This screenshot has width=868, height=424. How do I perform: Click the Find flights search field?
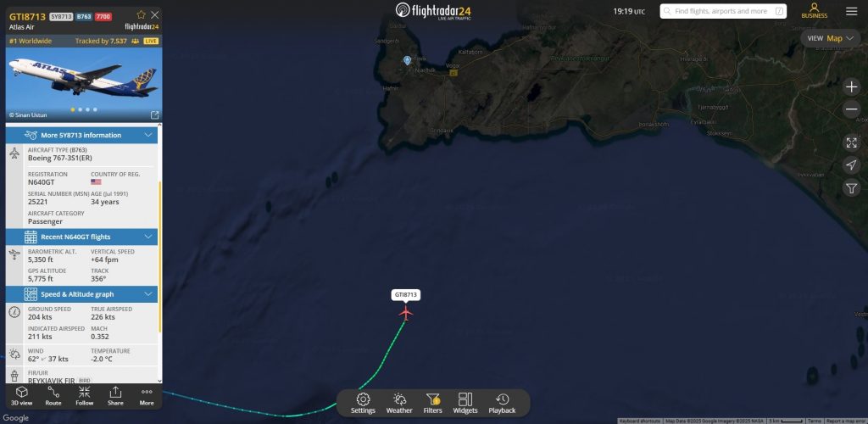(723, 11)
